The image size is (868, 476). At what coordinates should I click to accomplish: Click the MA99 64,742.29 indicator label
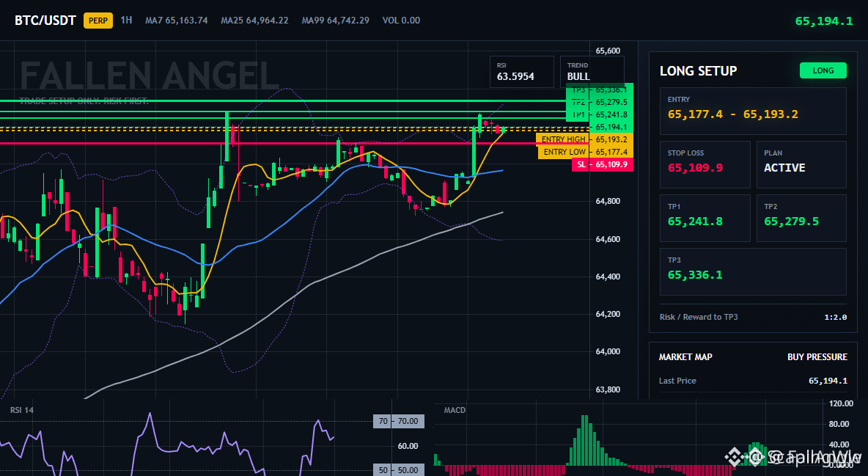click(336, 21)
